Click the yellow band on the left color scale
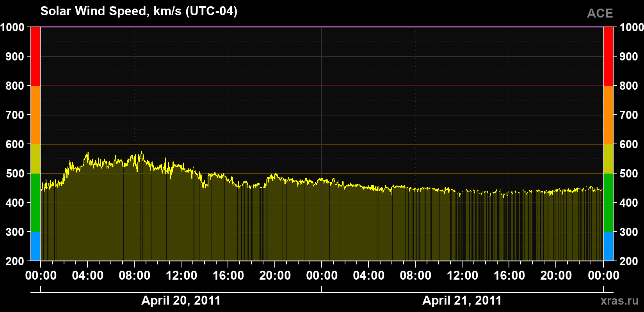The width and height of the screenshot is (644, 312). (x=36, y=159)
